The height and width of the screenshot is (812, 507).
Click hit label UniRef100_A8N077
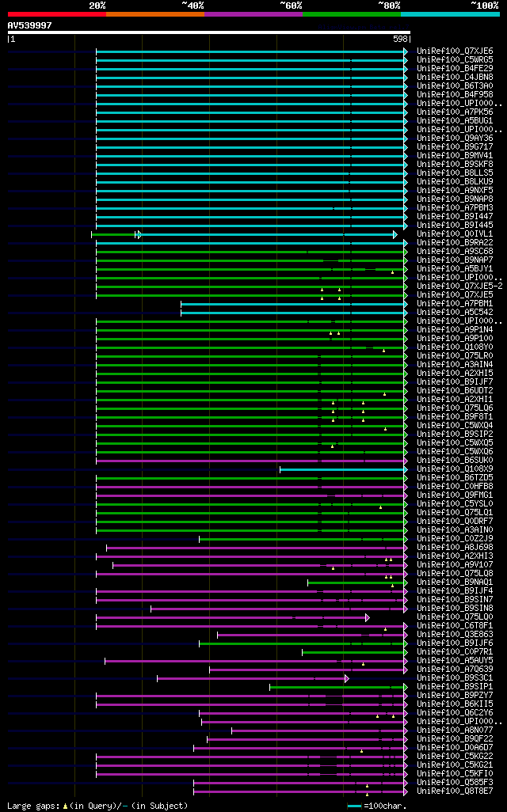click(x=456, y=730)
